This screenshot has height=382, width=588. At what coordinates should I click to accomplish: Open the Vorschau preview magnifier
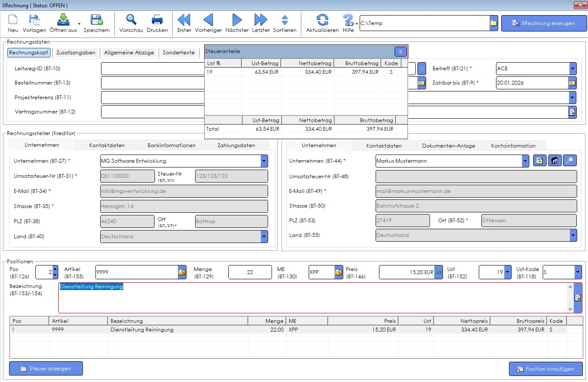(x=131, y=20)
